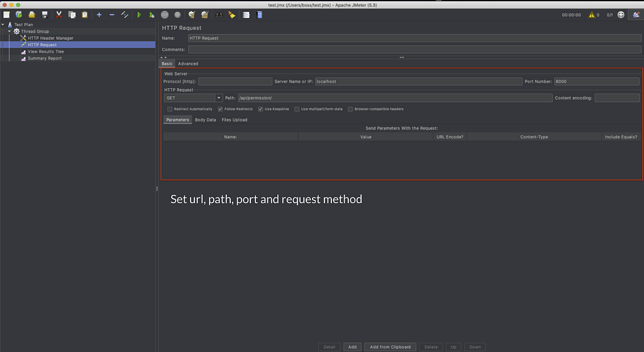Click the Delete button

[431, 347]
